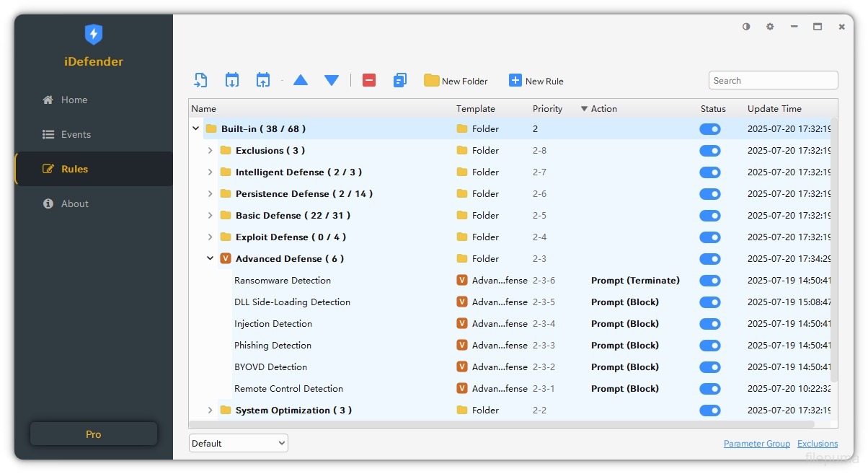Select the Move Down priority icon
This screenshot has width=868, height=474.
click(x=331, y=80)
